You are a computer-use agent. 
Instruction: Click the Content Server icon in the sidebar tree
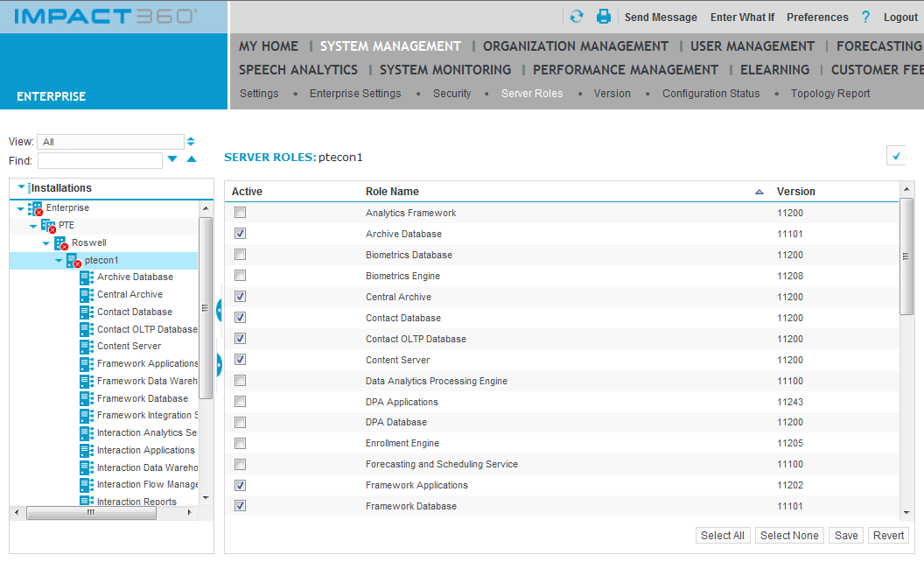(x=87, y=346)
